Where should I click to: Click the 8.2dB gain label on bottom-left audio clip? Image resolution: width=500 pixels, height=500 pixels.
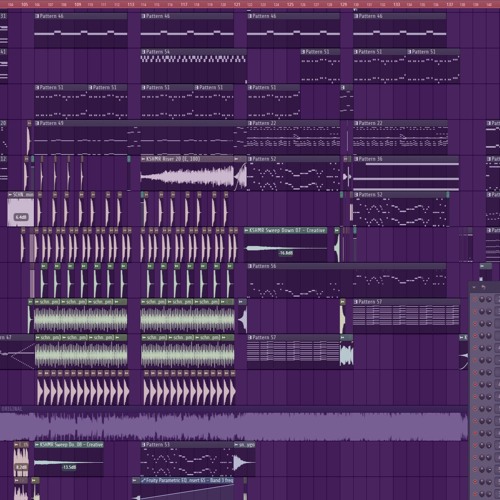point(21,467)
